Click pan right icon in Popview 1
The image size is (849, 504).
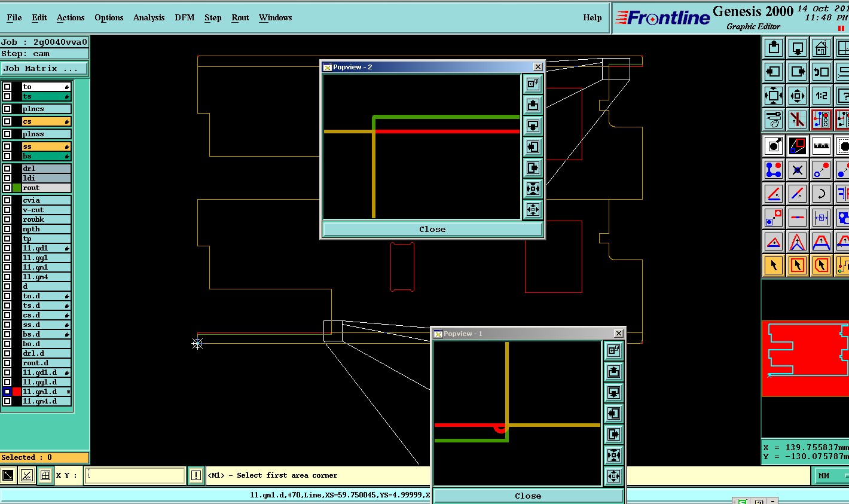click(x=613, y=435)
